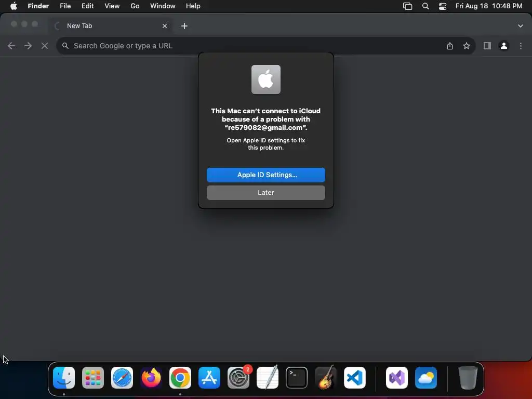This screenshot has width=532, height=399.
Task: Open the Edit menu
Action: [x=87, y=6]
